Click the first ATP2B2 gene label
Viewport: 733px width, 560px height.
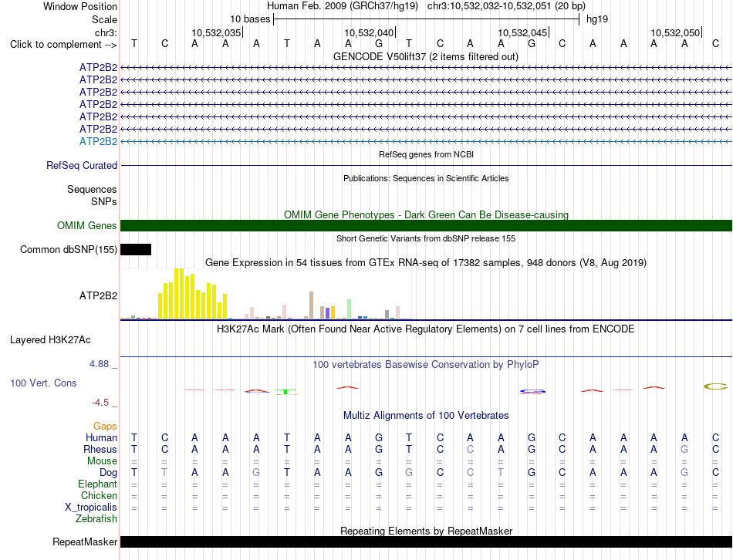98,67
